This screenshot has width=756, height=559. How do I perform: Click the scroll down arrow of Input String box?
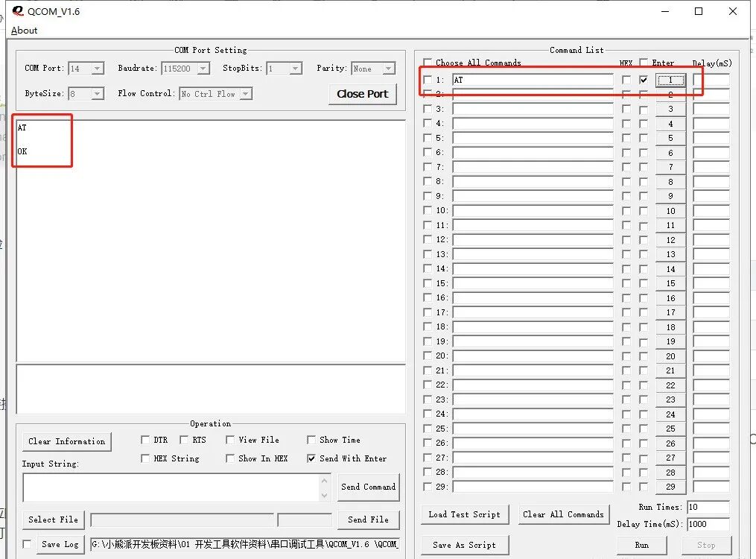pyautogui.click(x=325, y=496)
